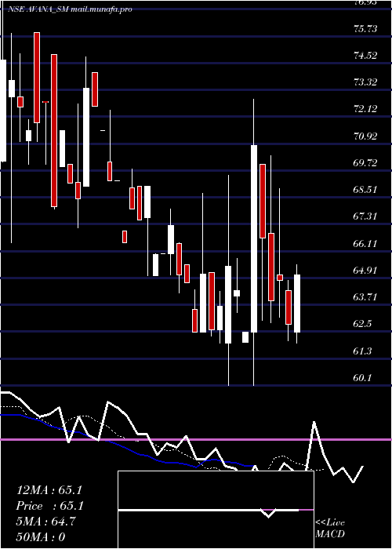The width and height of the screenshot is (392, 549).
Task: Click the 69.72 price axis label
Action: (x=365, y=163)
